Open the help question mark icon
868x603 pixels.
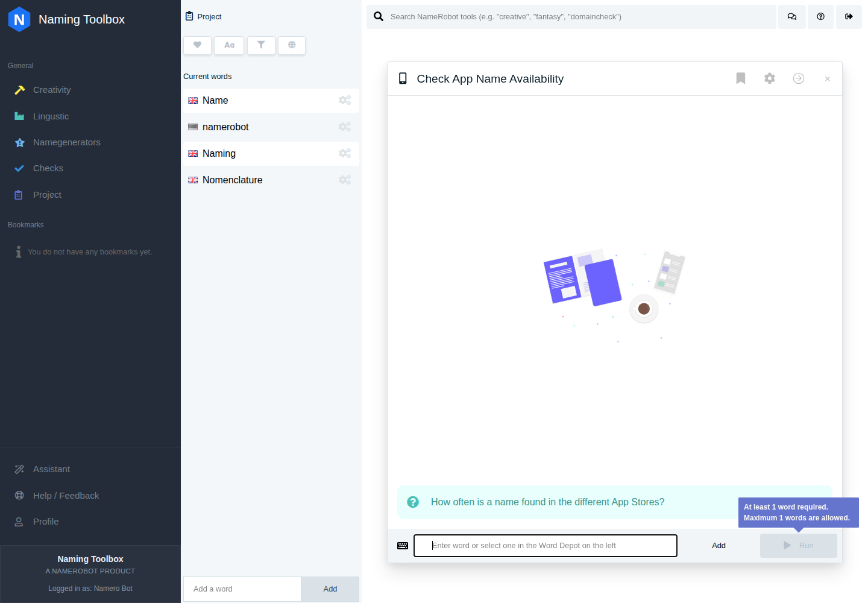click(820, 17)
